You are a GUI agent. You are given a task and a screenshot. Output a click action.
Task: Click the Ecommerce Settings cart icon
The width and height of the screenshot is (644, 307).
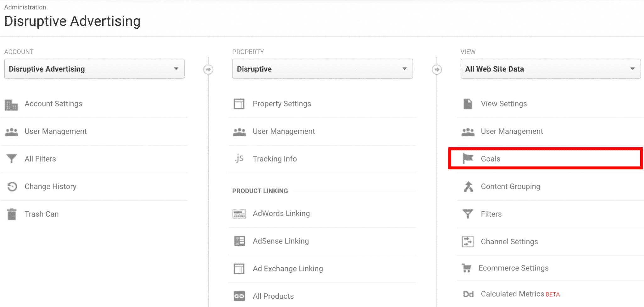(x=466, y=268)
